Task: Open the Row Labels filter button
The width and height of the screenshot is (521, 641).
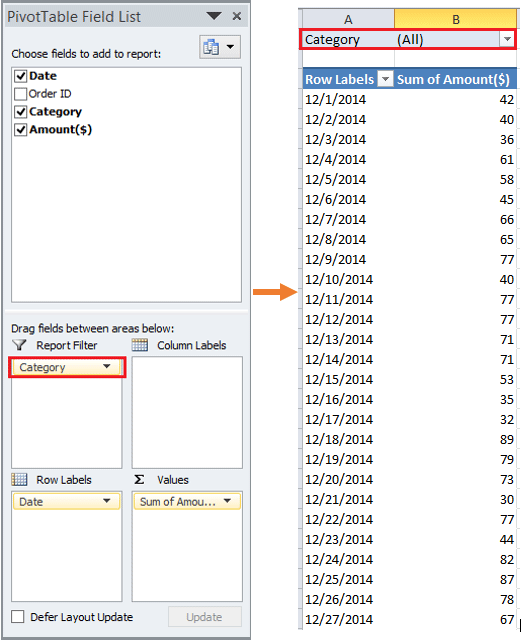Action: [385, 79]
